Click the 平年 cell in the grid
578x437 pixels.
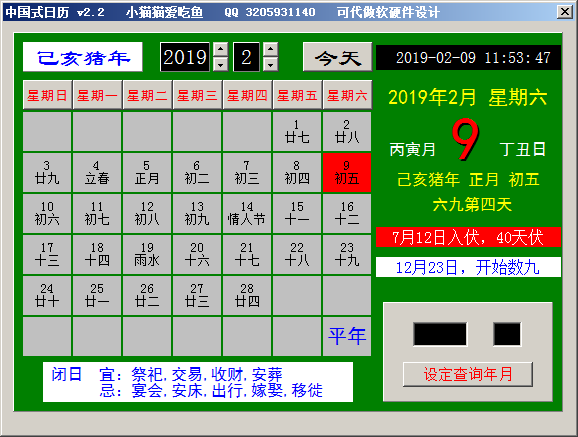pyautogui.click(x=347, y=336)
